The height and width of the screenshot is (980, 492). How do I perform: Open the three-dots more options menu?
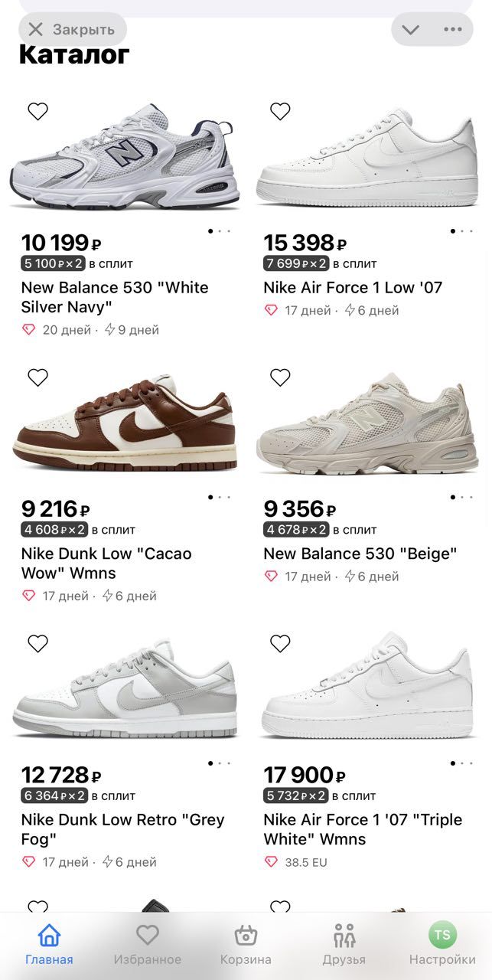[452, 30]
